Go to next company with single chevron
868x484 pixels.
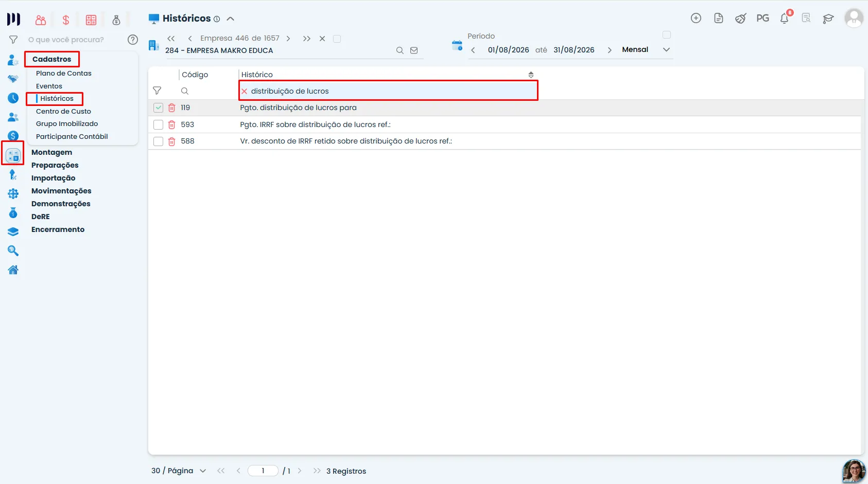pyautogui.click(x=288, y=39)
